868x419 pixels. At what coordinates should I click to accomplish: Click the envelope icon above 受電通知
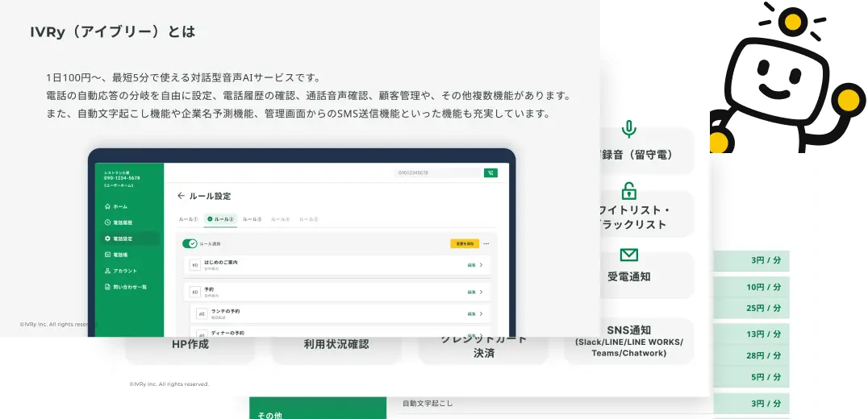(629, 255)
